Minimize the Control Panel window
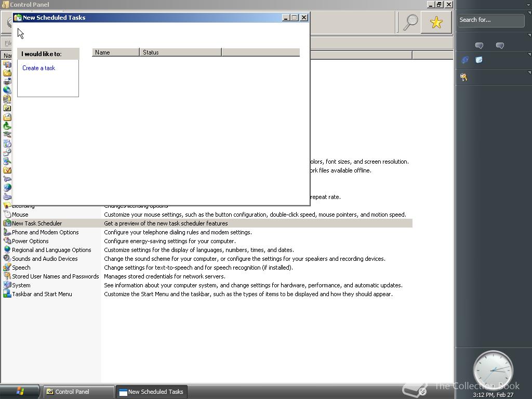Image resolution: width=532 pixels, height=399 pixels. click(431, 4)
